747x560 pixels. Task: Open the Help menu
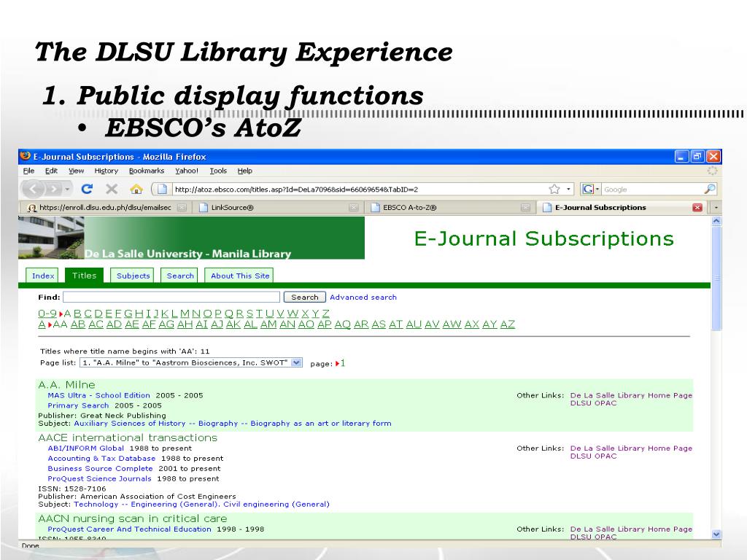pyautogui.click(x=245, y=171)
